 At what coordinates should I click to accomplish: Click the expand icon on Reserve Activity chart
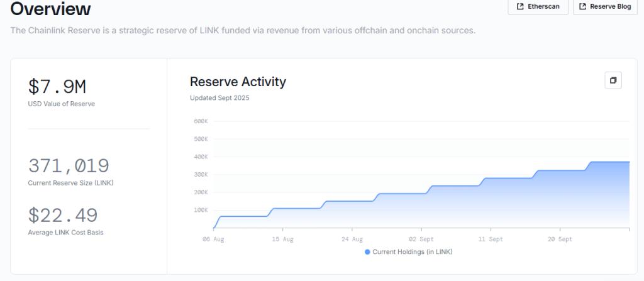click(x=613, y=80)
